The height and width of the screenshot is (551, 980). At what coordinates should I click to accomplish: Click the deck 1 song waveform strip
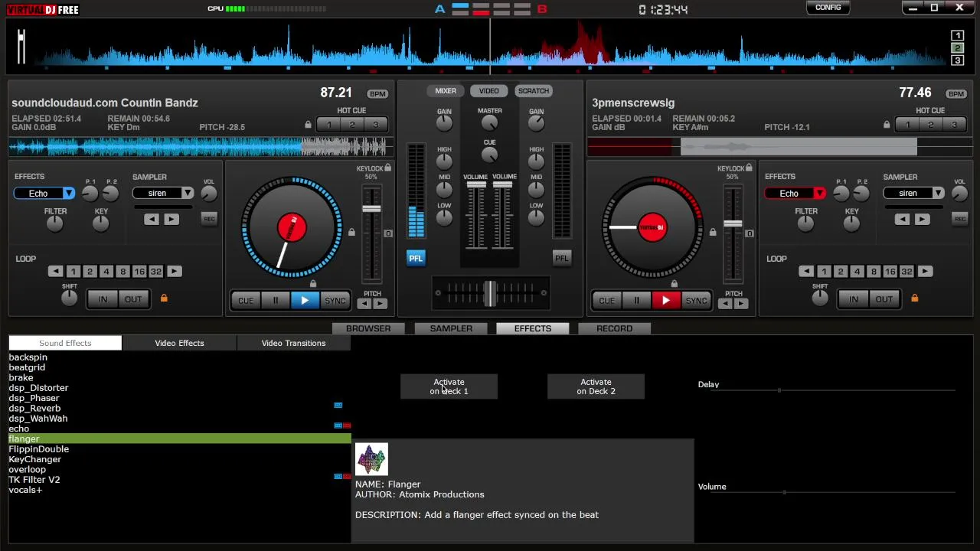[x=201, y=146]
